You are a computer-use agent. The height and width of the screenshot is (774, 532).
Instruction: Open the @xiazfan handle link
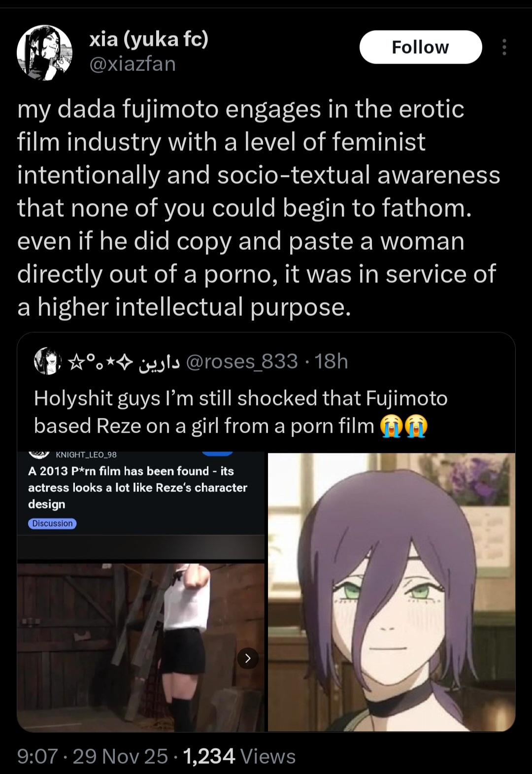[133, 64]
